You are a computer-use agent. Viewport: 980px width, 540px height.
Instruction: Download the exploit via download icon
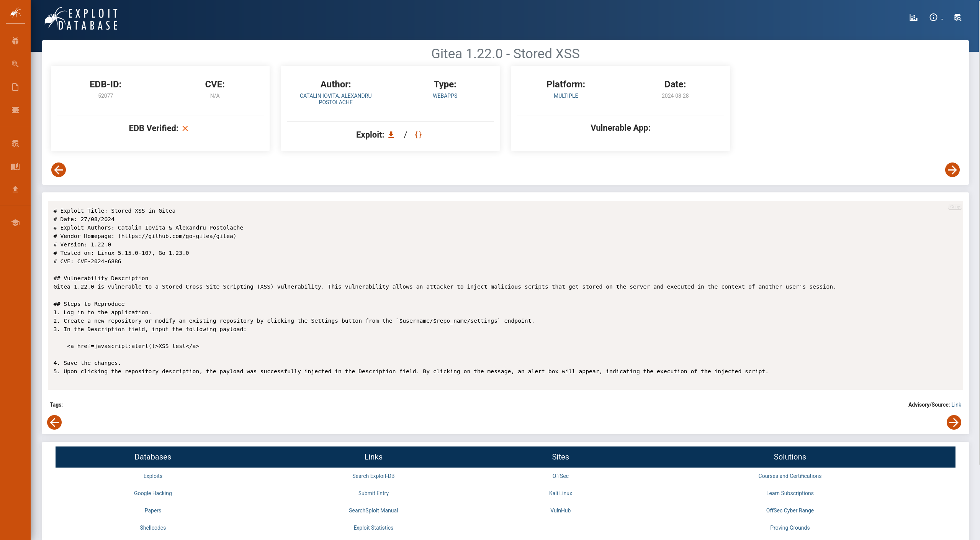(x=391, y=135)
